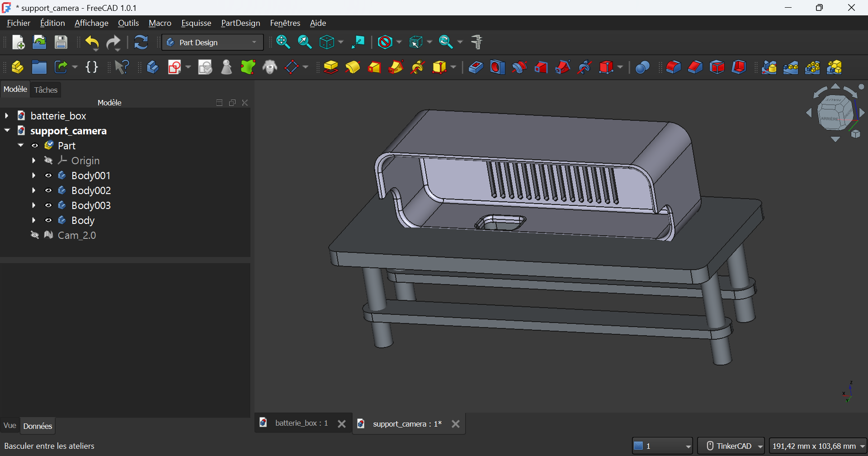The height and width of the screenshot is (456, 868).
Task: Apply the Linear Pattern transformation
Action: click(x=791, y=67)
